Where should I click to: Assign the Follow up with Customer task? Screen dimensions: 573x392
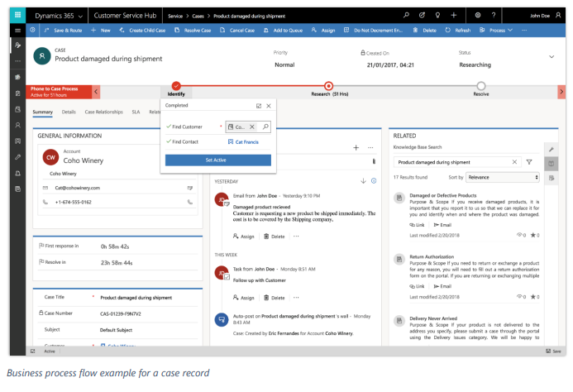(x=244, y=298)
